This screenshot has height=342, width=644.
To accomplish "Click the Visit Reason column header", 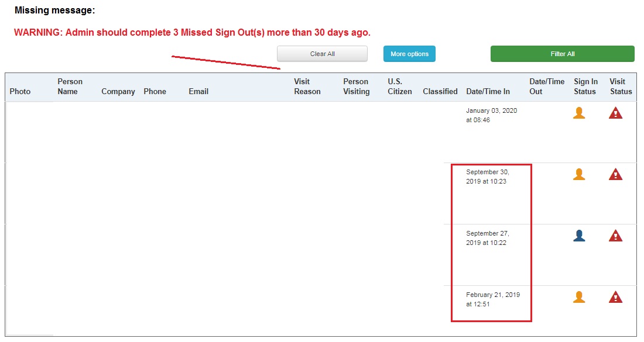I will point(307,86).
